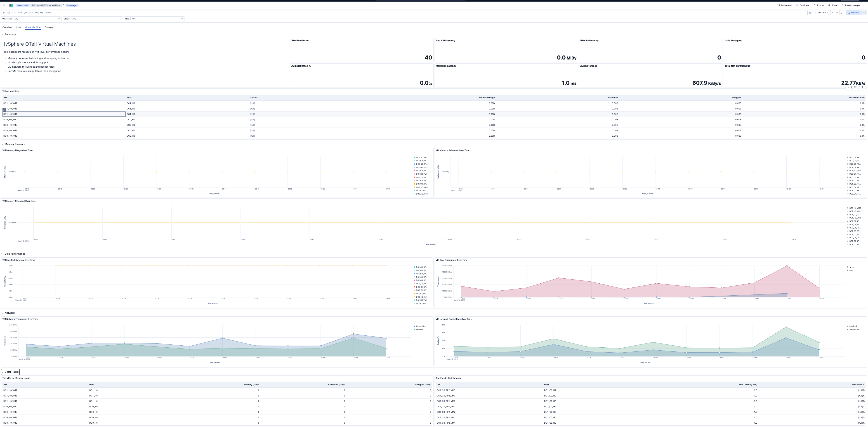Switch to the Storage tab

49,27
